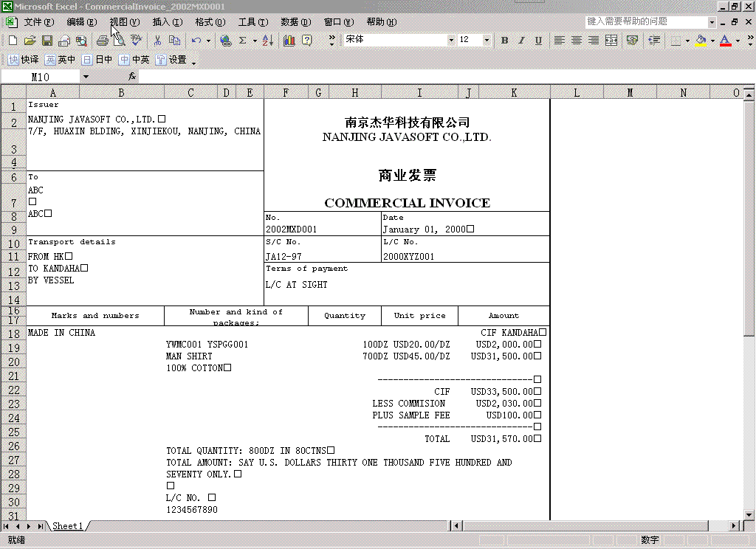Select row 10 header
The image size is (756, 549).
(x=13, y=244)
